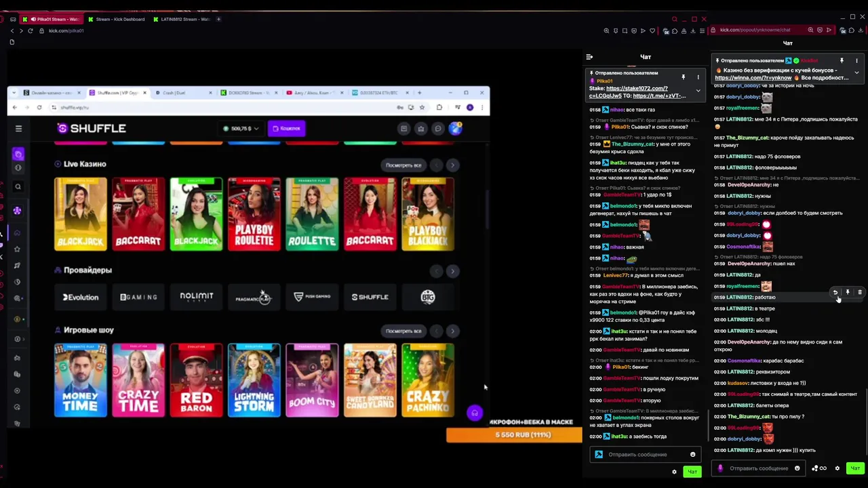Screen dimensions: 868x488
Task: Click Посмотреть все for Live Казино
Action: click(x=403, y=165)
